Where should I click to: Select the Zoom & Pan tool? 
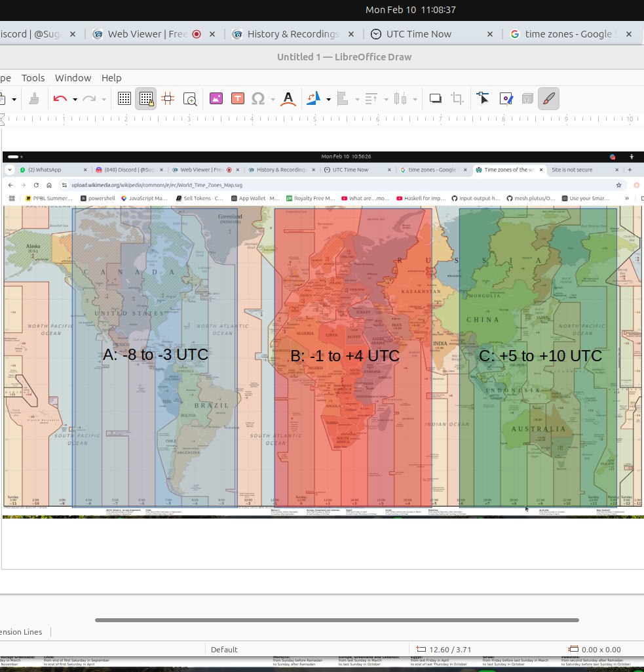pos(190,99)
